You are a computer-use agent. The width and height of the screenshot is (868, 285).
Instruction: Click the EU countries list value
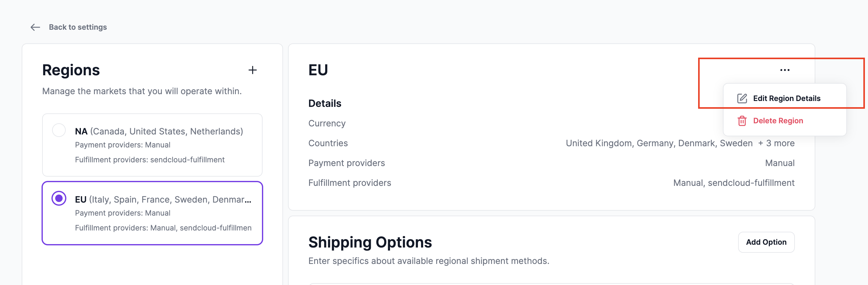(659, 143)
